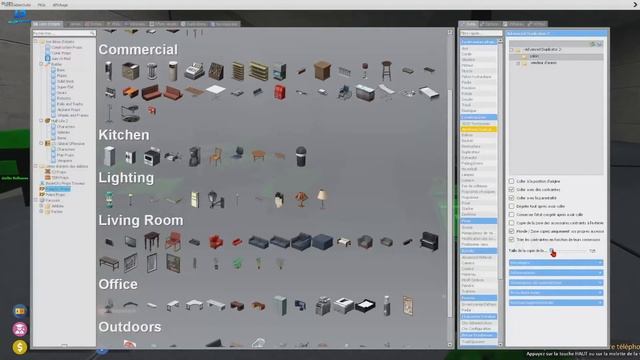Toggle 'Trier les contraintes' checkbox
640x360 pixels.
[x=511, y=240]
